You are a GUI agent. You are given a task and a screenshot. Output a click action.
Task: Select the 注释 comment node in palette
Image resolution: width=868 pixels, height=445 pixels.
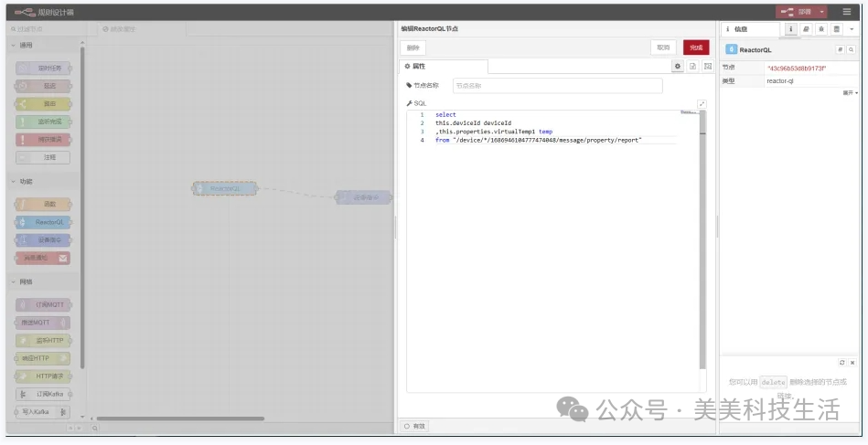(43, 157)
